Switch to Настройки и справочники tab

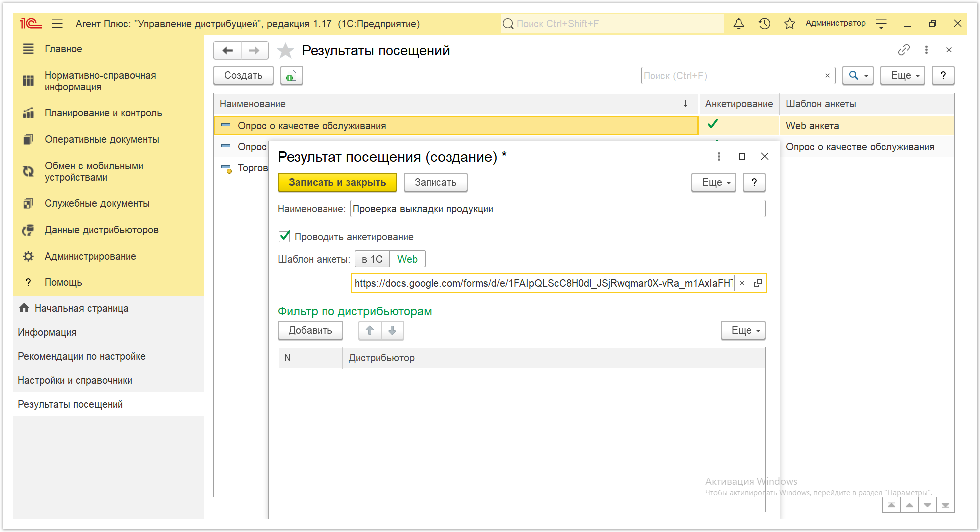pyautogui.click(x=108, y=380)
